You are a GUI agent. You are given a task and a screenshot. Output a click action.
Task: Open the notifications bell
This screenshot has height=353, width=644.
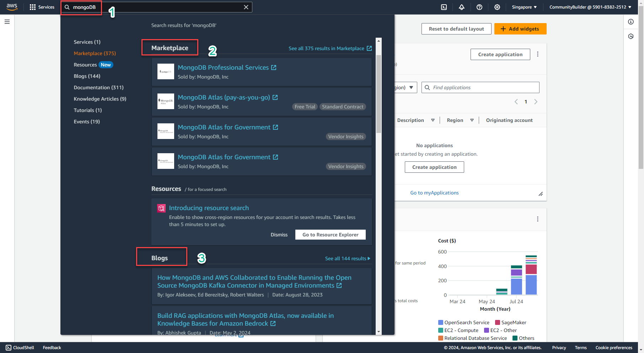tap(462, 7)
